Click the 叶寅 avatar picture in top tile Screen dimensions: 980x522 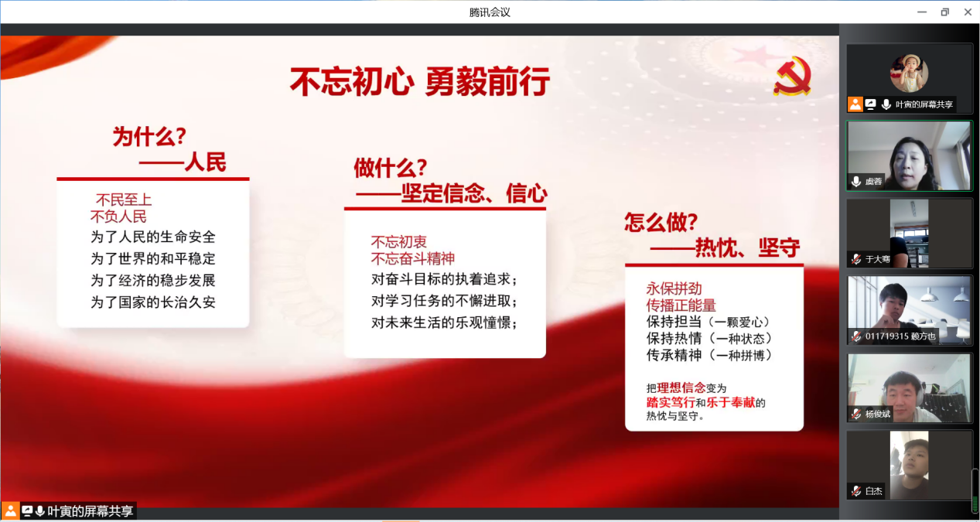point(909,73)
